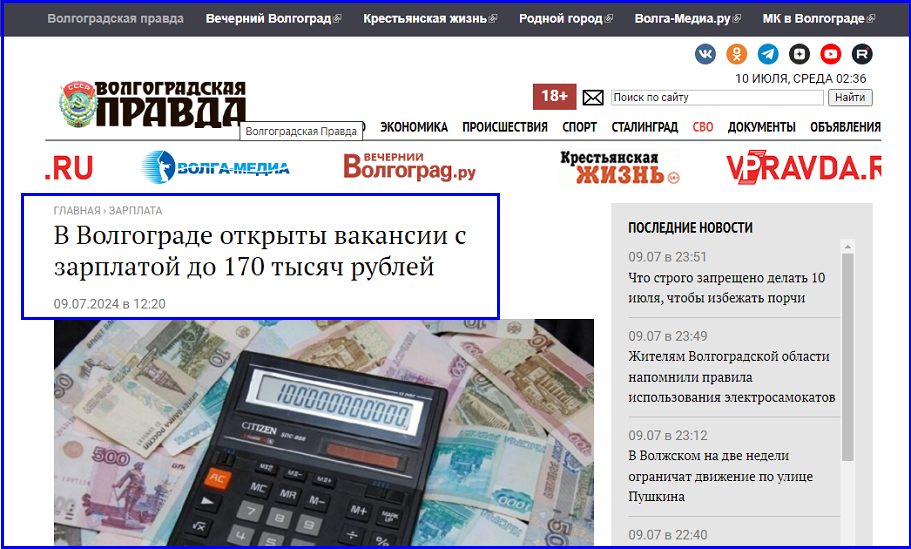Open the СТАЛИНГРАД menu section

644,127
